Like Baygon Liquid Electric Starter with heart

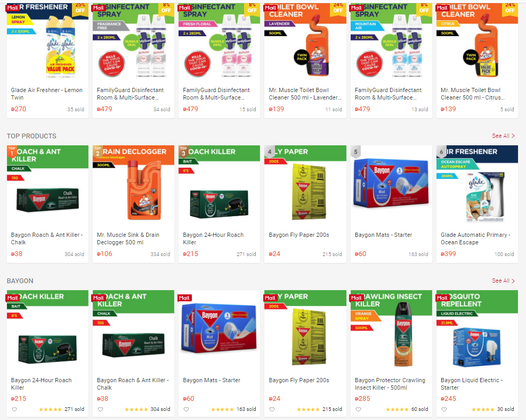(x=444, y=409)
